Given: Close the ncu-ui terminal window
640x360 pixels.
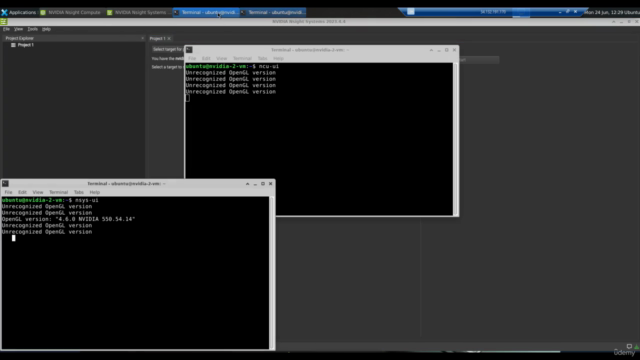Looking at the screenshot, I should click(454, 50).
